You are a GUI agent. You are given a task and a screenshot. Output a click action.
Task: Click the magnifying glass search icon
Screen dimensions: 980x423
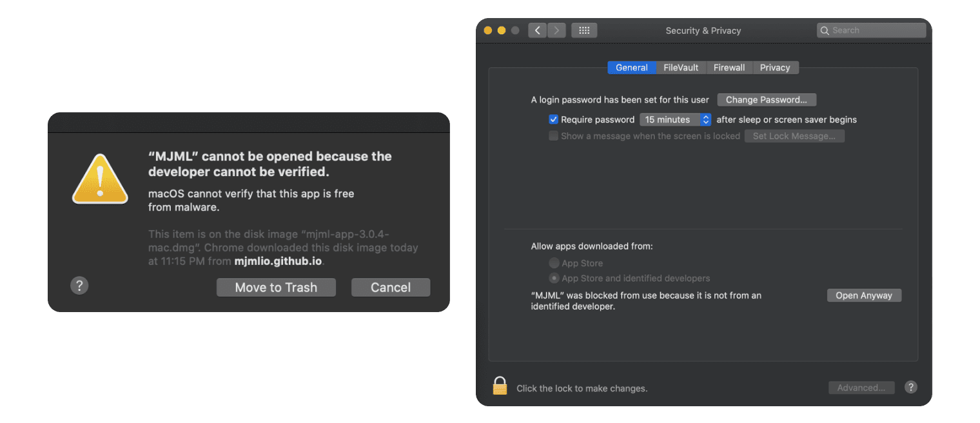(x=825, y=30)
